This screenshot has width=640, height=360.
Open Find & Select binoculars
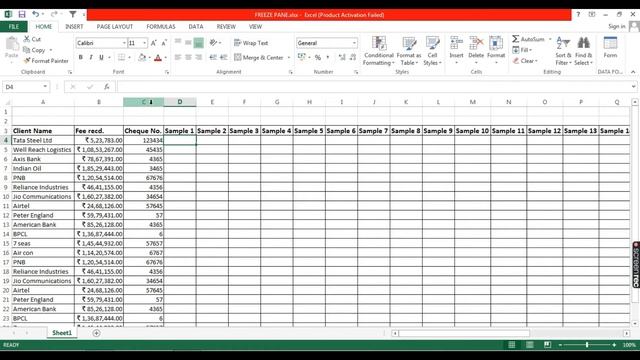click(583, 51)
